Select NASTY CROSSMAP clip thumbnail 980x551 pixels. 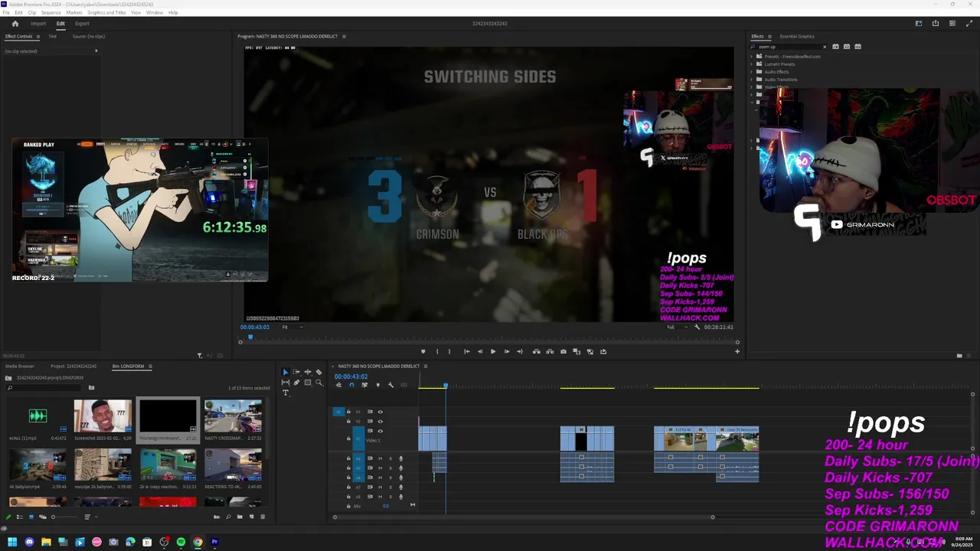click(233, 416)
